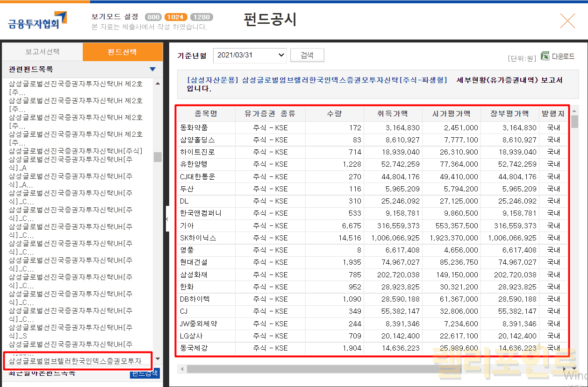Click the Excel 다운로드 icon
The width and height of the screenshot is (588, 387).
coord(545,56)
